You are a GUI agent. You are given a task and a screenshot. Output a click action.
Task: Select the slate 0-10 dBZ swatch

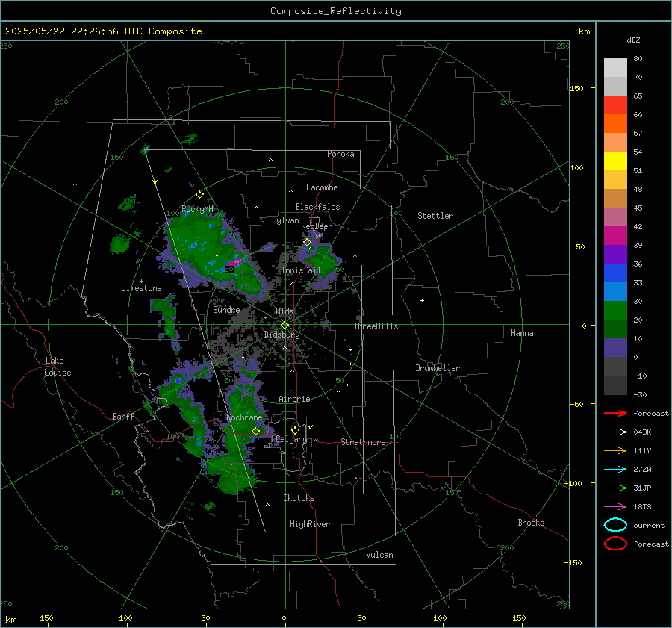pyautogui.click(x=615, y=347)
